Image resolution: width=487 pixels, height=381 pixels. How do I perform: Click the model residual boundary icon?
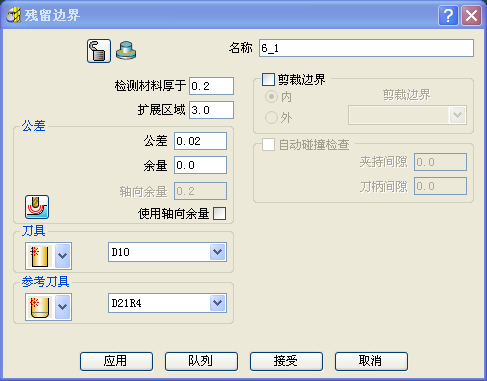[x=99, y=51]
